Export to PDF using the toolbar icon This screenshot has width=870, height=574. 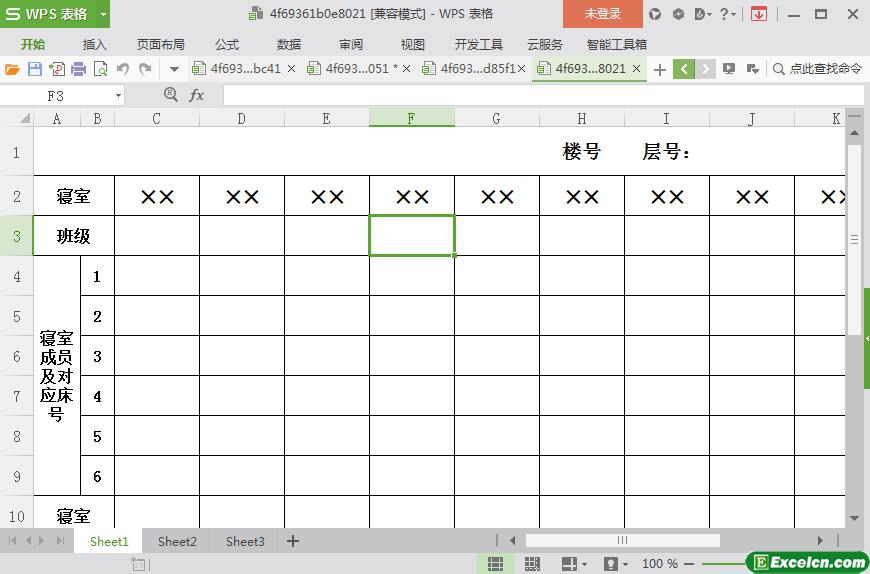pos(57,69)
